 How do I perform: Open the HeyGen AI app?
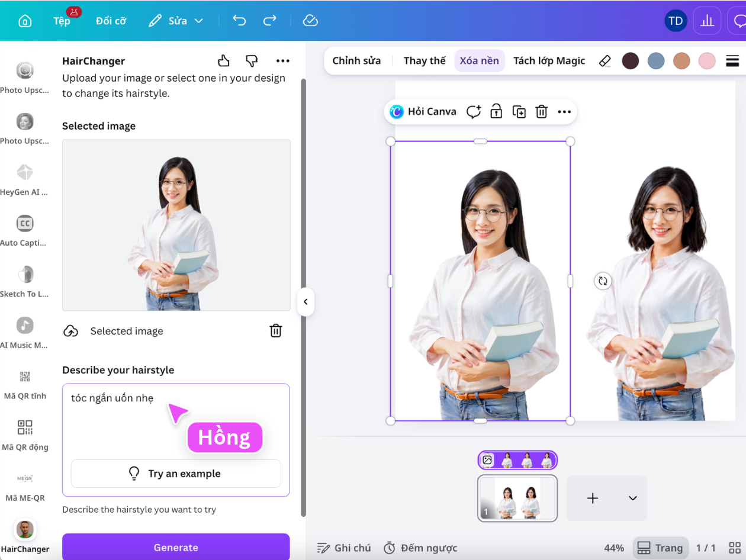(24, 179)
